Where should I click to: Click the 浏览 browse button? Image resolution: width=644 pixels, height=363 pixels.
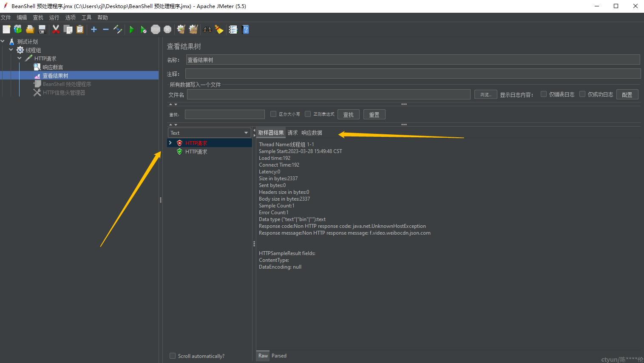(x=485, y=94)
